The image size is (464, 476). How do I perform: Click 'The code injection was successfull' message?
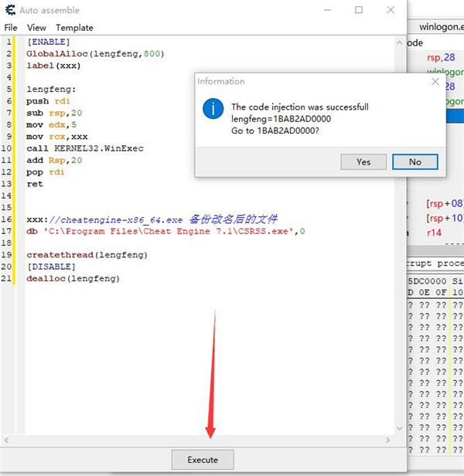[300, 107]
